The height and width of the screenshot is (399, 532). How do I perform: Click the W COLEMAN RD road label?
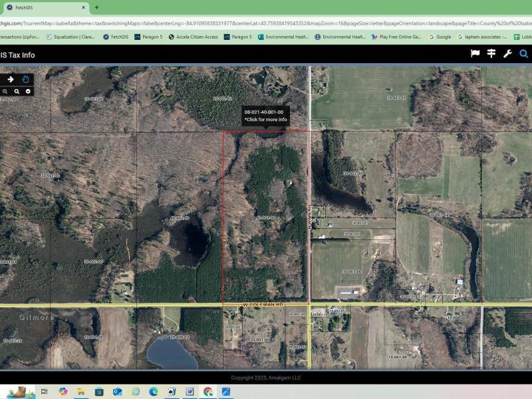pyautogui.click(x=263, y=305)
